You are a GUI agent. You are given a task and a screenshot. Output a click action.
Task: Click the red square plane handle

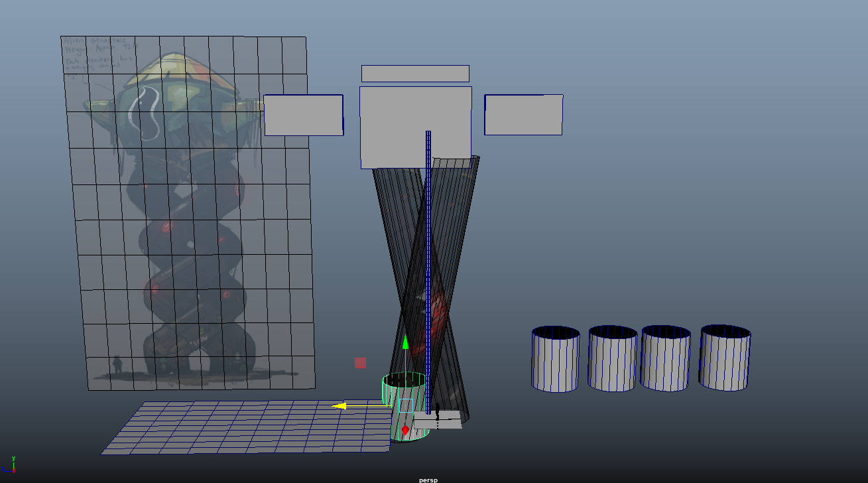click(360, 363)
